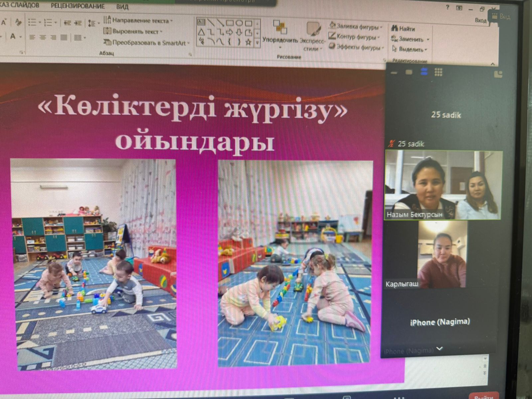Viewport: 532px width, 399px height.
Task: Select the straight line shape
Action: point(211,23)
